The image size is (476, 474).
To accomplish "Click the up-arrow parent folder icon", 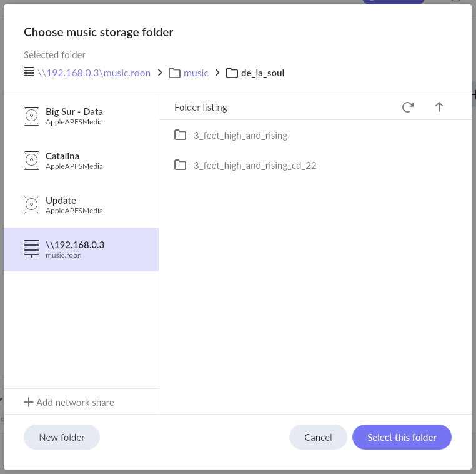I will 439,107.
